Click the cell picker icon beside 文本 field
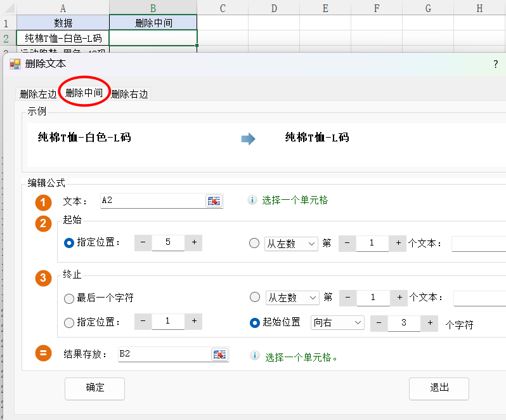This screenshot has width=506, height=420. 214,200
